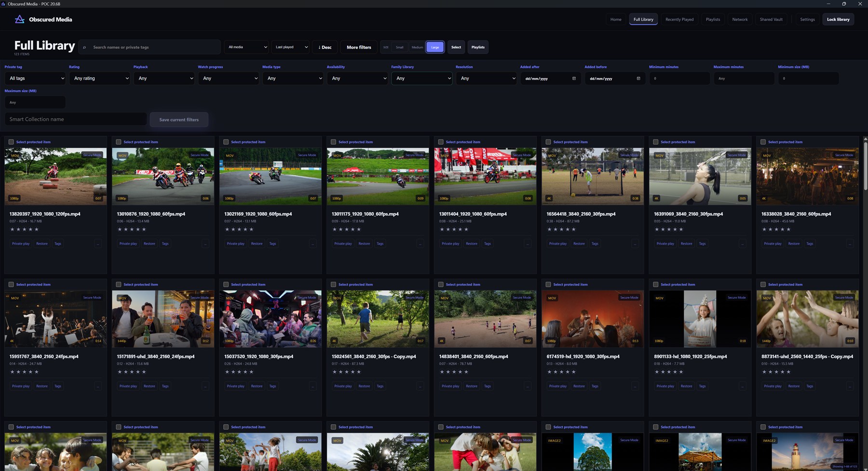This screenshot has width=868, height=471.
Task: Give 16391069_3840_2160_30fps.mp4 one star
Action: click(657, 229)
